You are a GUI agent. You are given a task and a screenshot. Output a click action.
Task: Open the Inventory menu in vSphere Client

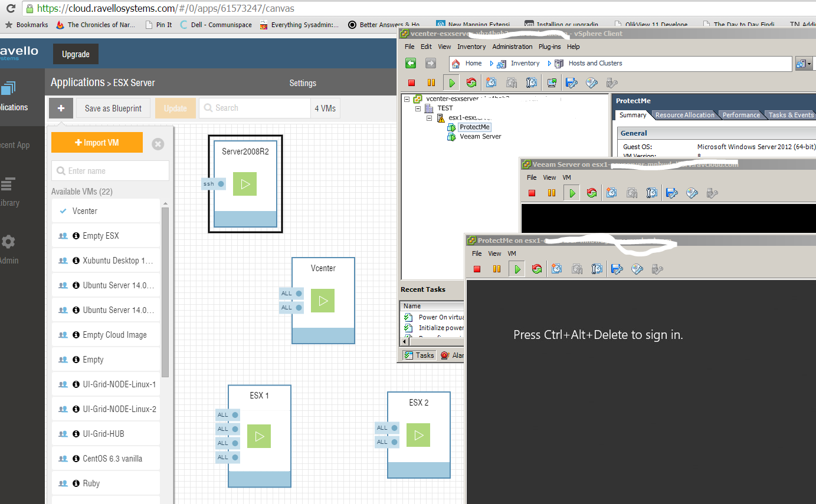471,47
